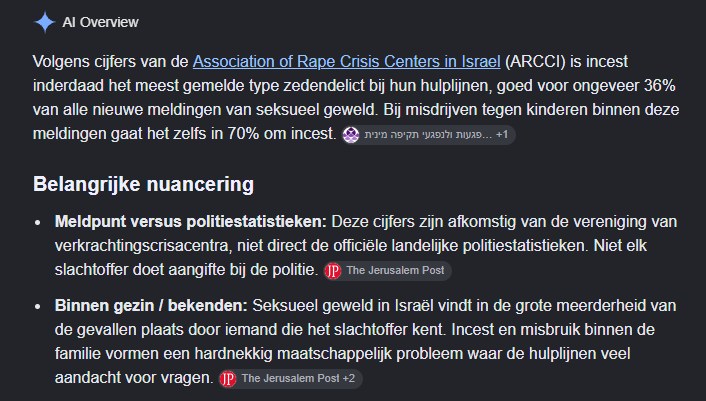Click the blue AI Overview sparkle icon

tap(45, 22)
